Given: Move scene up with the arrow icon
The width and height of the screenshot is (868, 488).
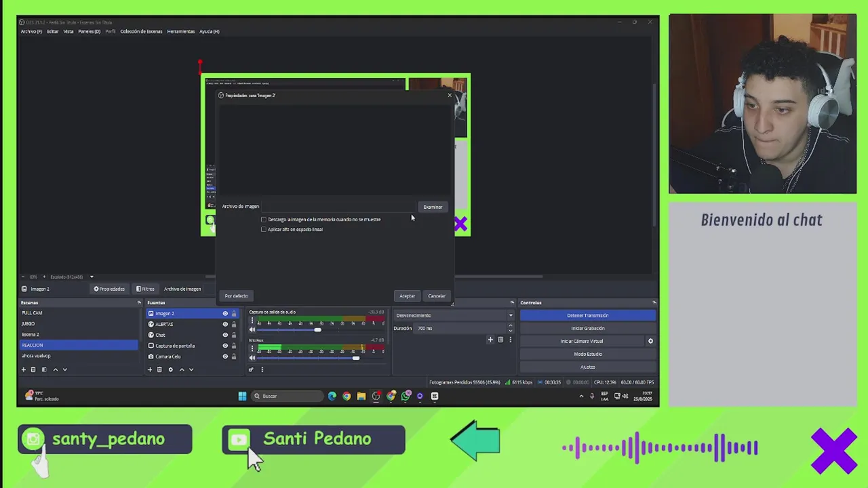Looking at the screenshot, I should 56,369.
